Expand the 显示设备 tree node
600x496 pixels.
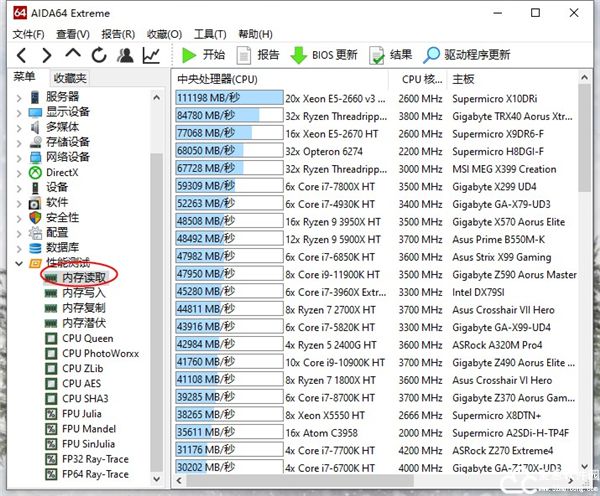tap(19, 113)
